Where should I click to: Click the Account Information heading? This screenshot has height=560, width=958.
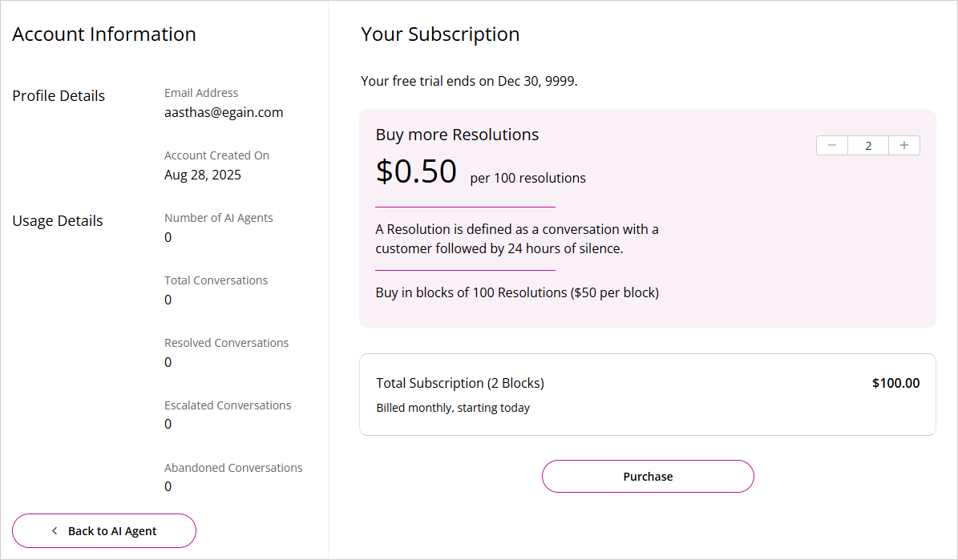coord(104,34)
